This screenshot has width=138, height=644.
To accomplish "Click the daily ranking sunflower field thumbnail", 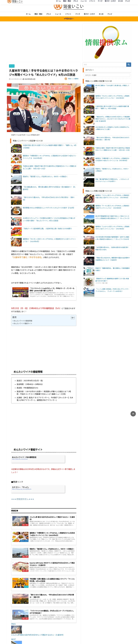I will click(16, 200).
